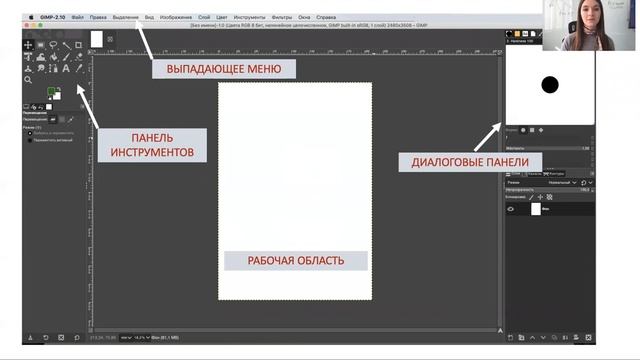Screen dimensions: 640x360
Task: Select the Clone stamp tool
Action: point(28,69)
